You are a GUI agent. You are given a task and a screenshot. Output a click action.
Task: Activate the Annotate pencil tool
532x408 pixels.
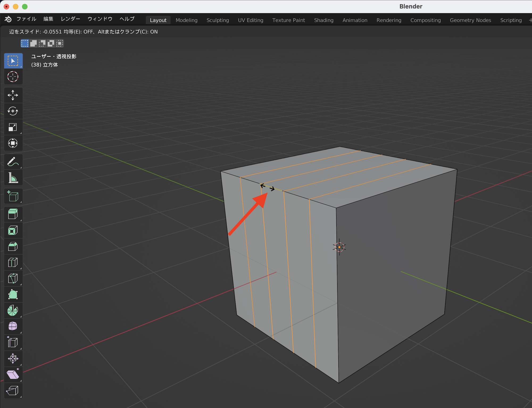coord(13,162)
